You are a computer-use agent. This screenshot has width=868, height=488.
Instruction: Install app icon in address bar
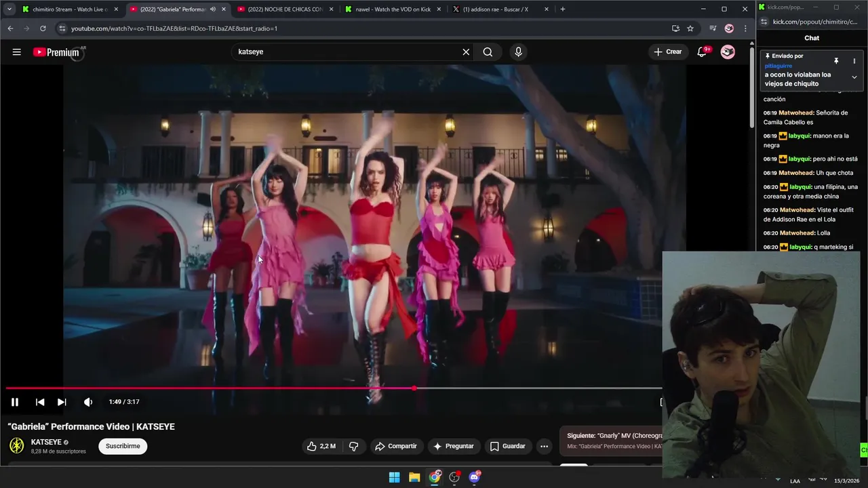pos(675,28)
